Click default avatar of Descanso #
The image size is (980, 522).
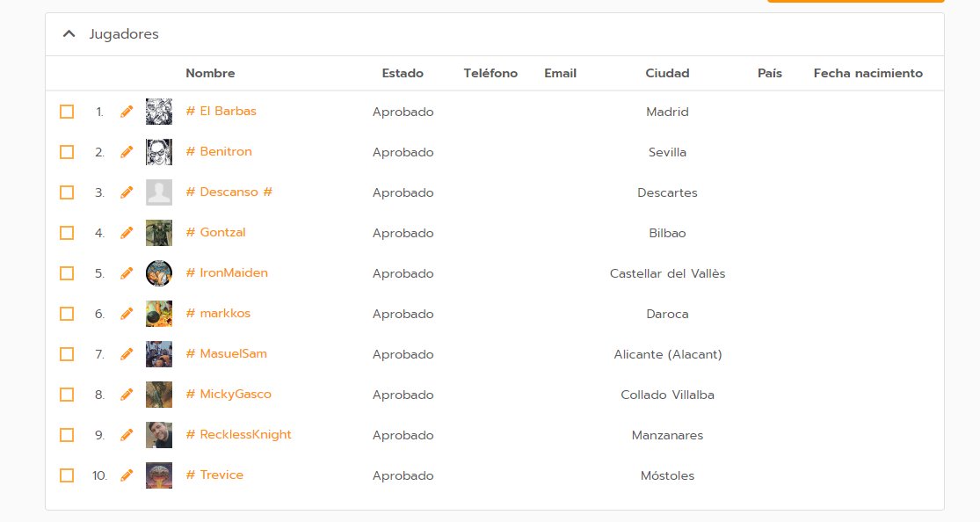159,192
